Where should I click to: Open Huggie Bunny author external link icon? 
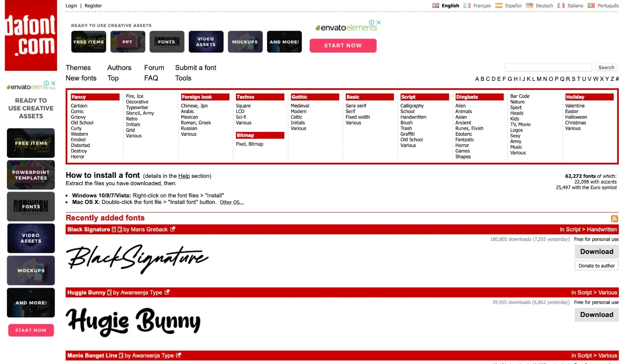pos(167,292)
